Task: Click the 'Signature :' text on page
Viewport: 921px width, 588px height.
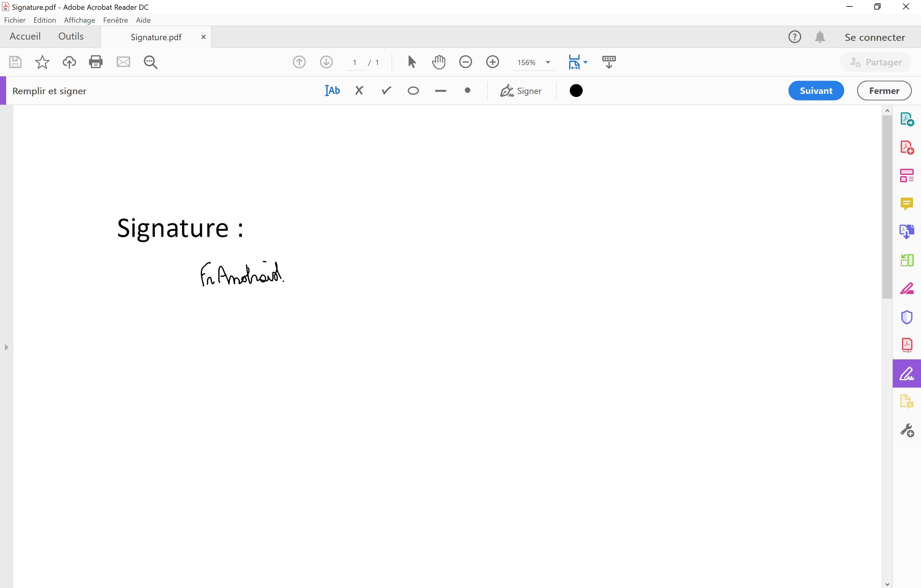Action: [x=180, y=229]
